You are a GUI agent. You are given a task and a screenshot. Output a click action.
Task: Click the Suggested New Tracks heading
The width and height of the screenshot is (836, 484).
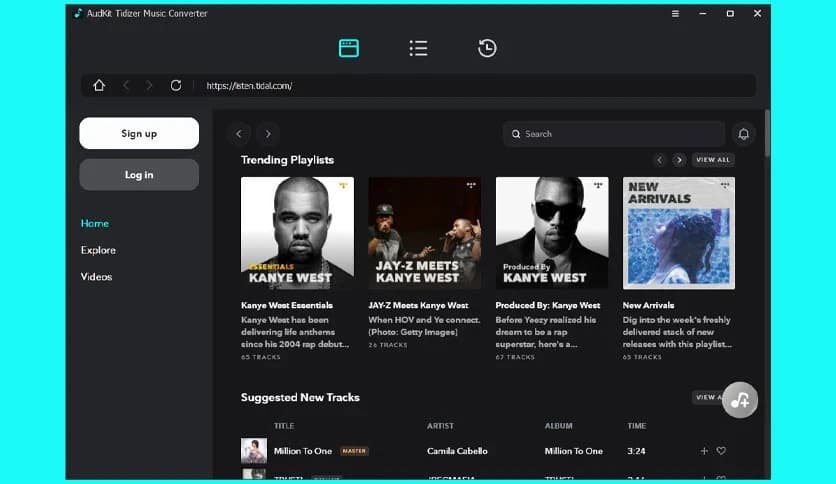(x=300, y=398)
